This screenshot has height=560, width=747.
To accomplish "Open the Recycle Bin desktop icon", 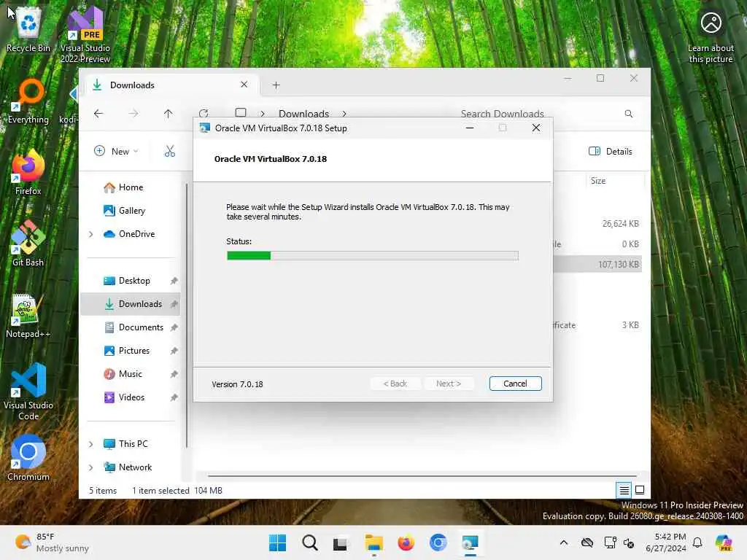I will coord(28,30).
